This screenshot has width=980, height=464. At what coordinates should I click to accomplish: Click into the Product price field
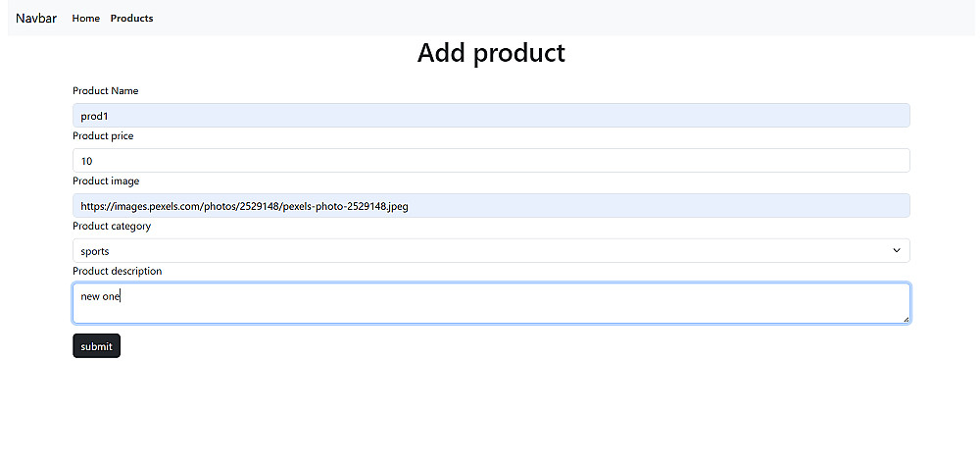tap(491, 161)
